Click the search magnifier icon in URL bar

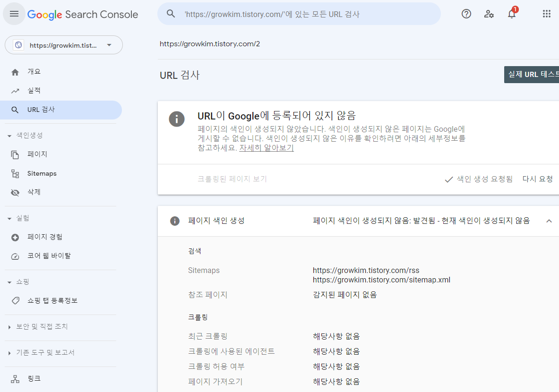(171, 14)
